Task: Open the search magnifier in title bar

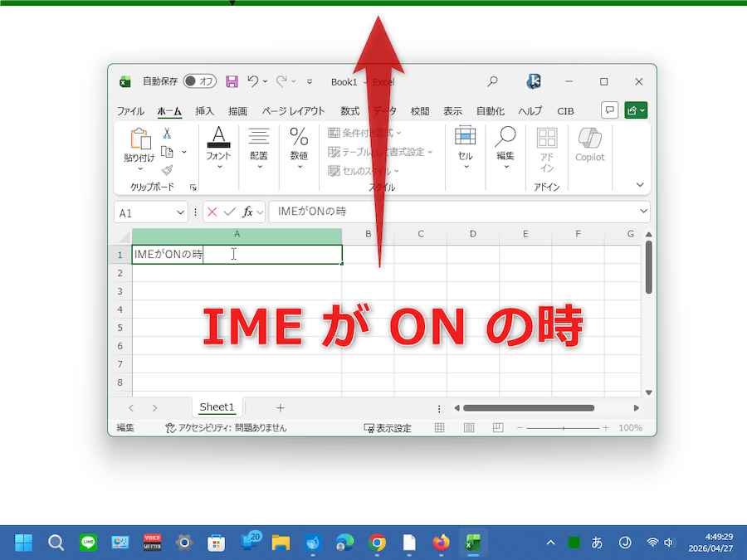Action: point(492,81)
